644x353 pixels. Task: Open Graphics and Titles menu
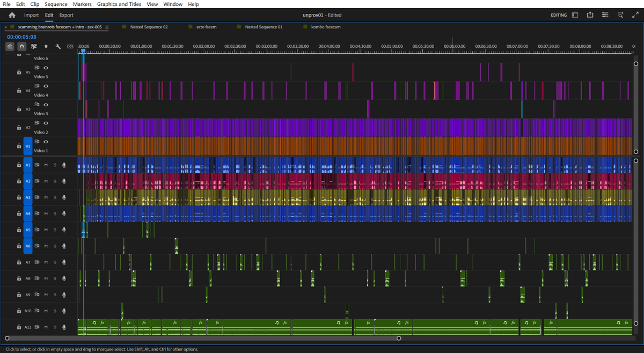[x=119, y=4]
